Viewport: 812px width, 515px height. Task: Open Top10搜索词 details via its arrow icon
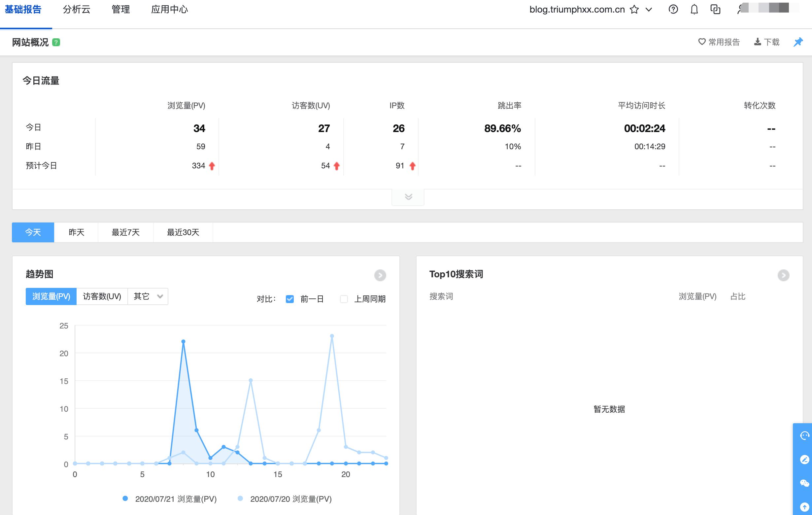tap(784, 275)
